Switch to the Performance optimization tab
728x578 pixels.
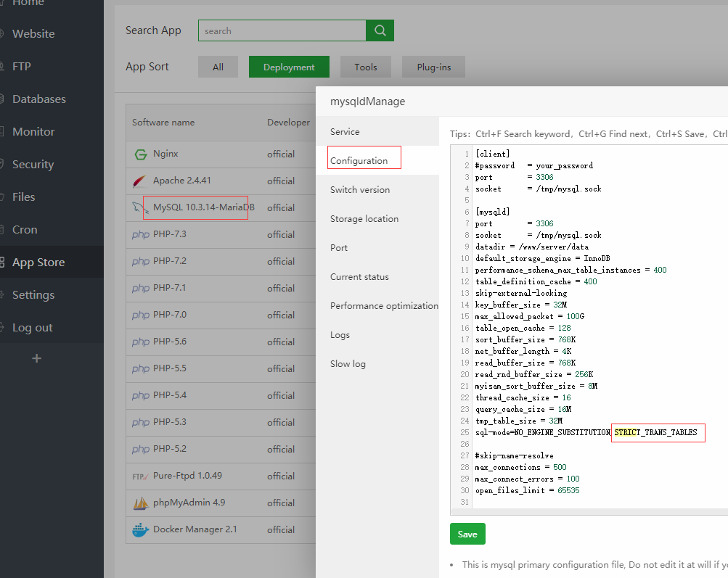pyautogui.click(x=384, y=306)
